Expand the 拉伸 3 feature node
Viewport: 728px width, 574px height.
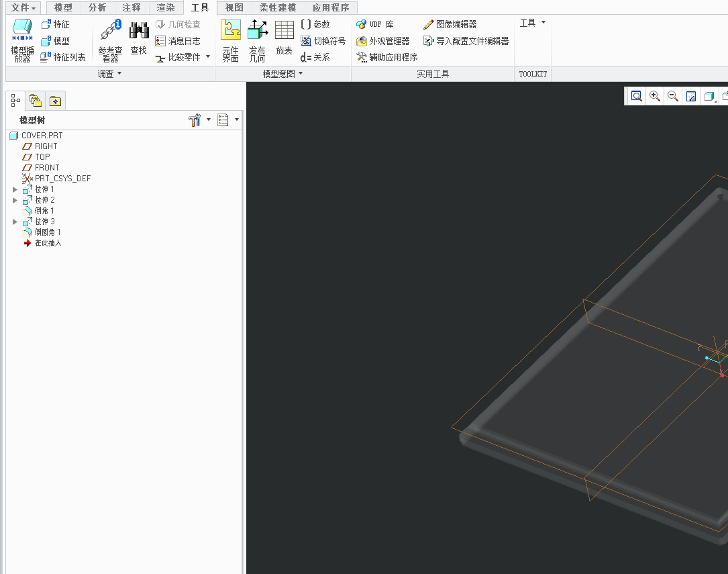tap(15, 222)
